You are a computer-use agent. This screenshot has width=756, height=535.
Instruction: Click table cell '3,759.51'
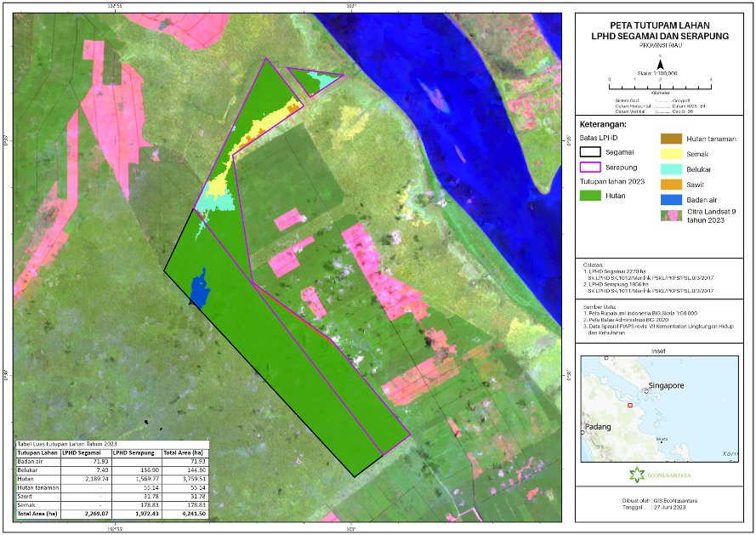(x=193, y=479)
